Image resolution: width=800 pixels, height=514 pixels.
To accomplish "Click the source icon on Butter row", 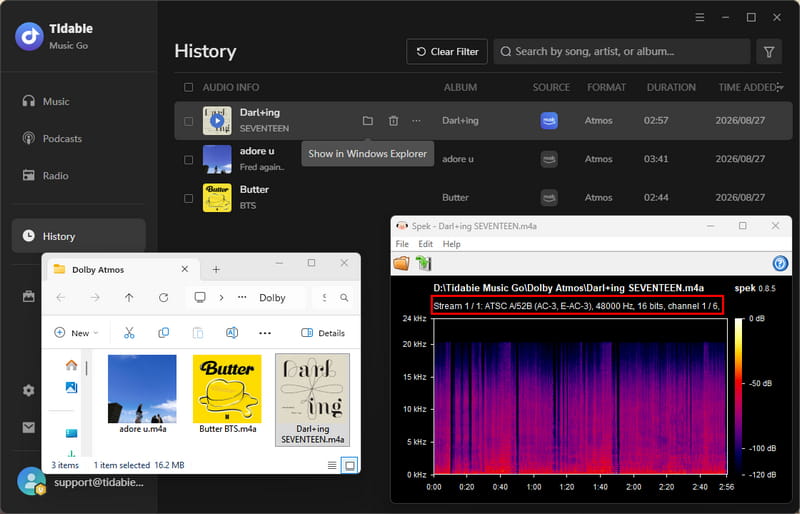I will coord(549,198).
